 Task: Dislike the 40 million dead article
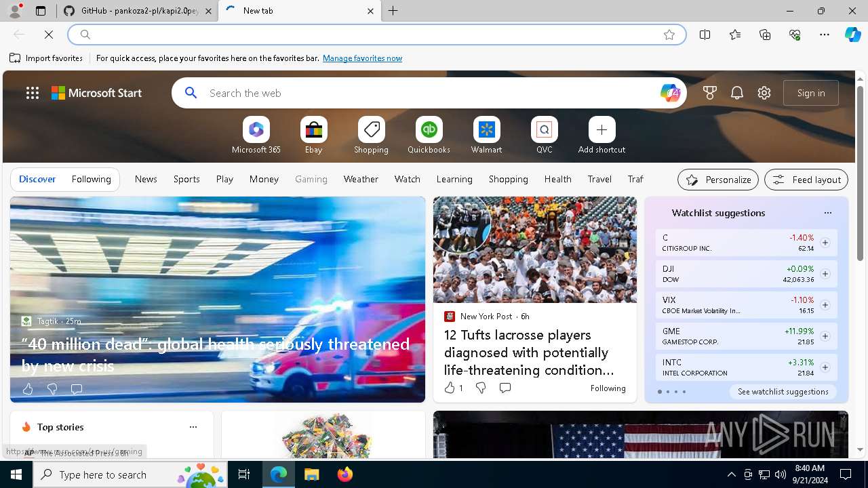click(52, 389)
